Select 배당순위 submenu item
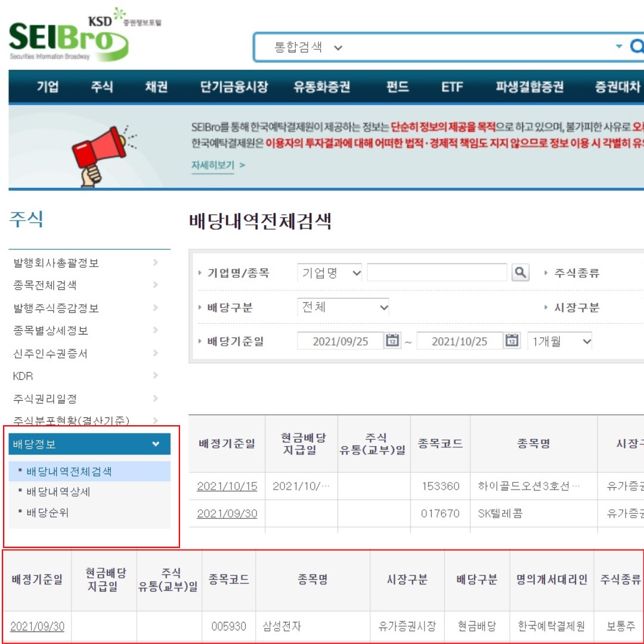644x644 pixels. pyautogui.click(x=47, y=512)
